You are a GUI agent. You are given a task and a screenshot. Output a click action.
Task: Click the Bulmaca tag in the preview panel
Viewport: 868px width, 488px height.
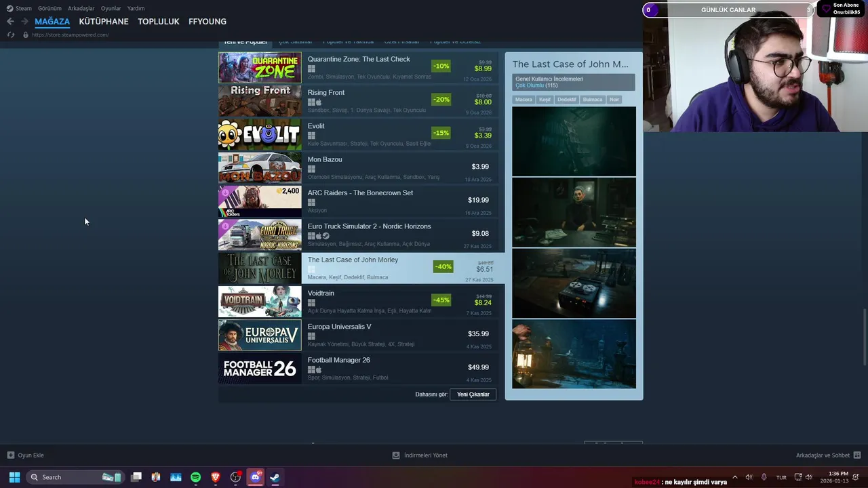(593, 100)
